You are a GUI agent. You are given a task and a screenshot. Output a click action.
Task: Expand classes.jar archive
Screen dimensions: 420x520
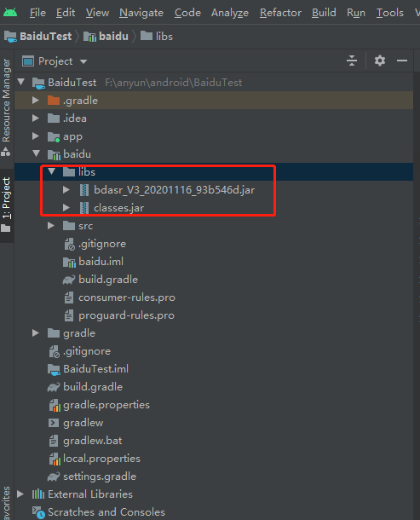[x=66, y=208]
